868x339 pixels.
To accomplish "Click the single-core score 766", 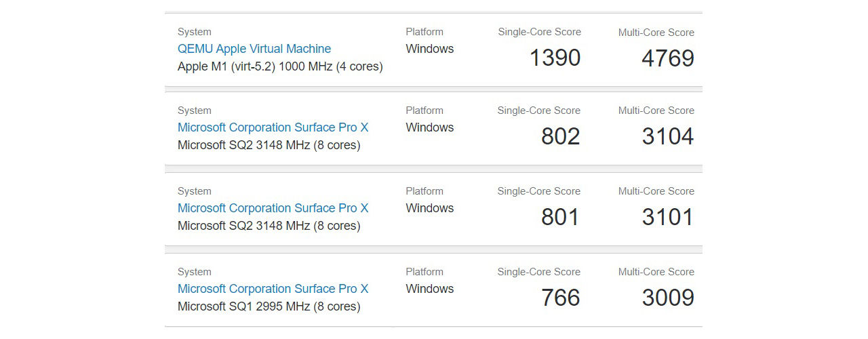I will coord(561,298).
